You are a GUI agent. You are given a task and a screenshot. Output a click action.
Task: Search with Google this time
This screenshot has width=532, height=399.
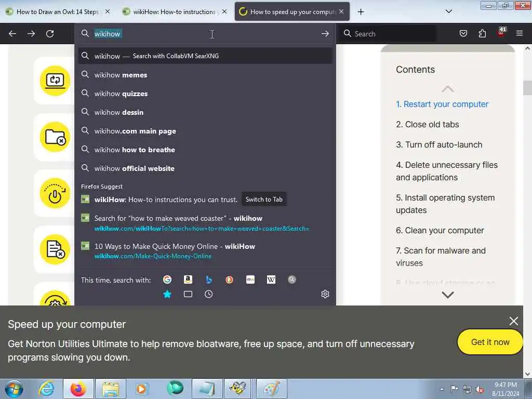tap(167, 280)
